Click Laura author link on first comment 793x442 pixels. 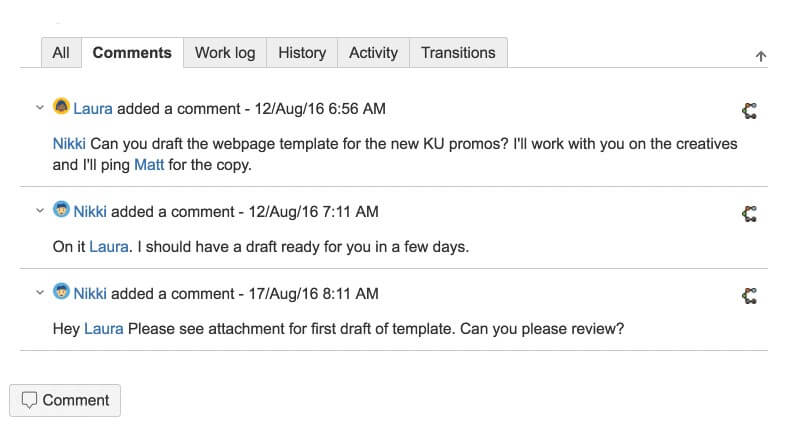[93, 108]
